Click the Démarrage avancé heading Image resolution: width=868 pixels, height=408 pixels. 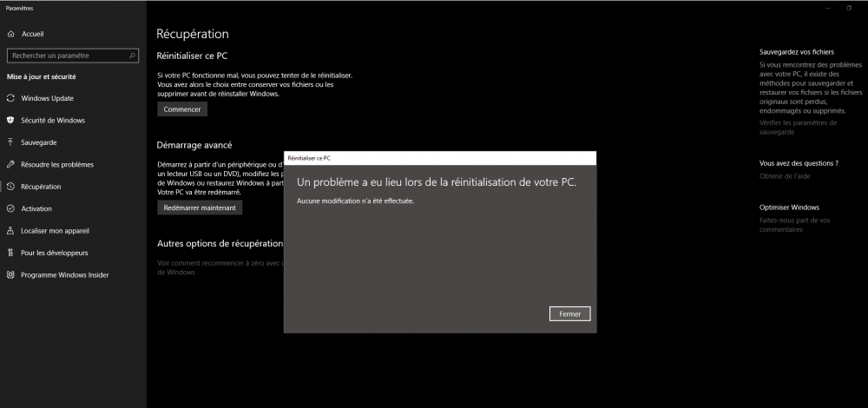[194, 145]
